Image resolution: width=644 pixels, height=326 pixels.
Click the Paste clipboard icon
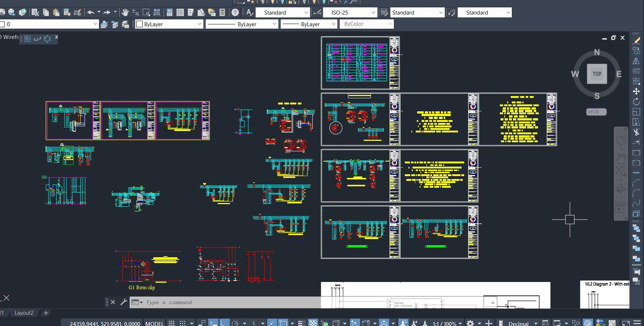pos(56,13)
